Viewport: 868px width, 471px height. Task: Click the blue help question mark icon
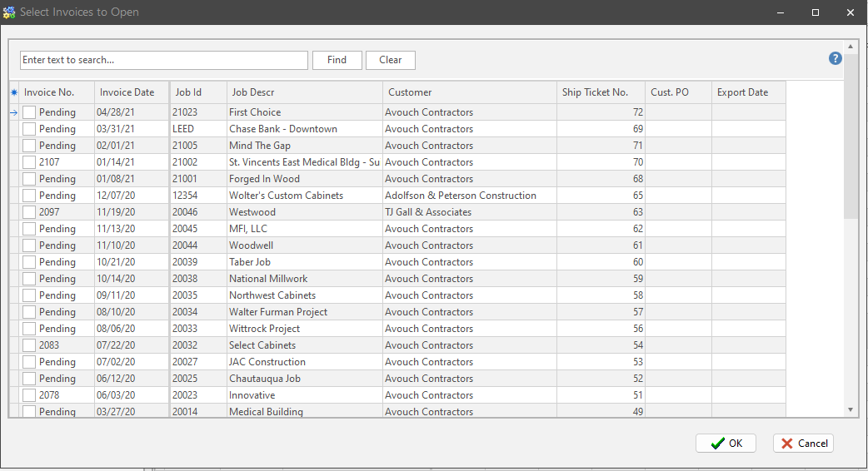click(835, 58)
